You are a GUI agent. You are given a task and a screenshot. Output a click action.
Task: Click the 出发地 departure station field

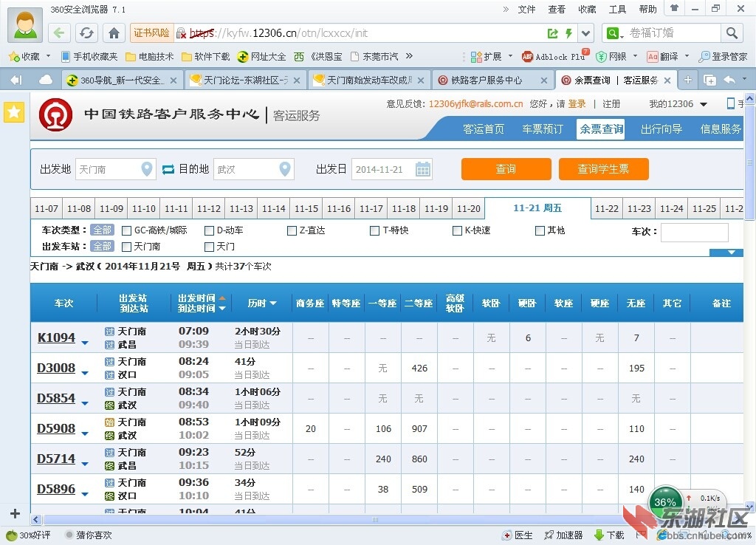click(116, 169)
